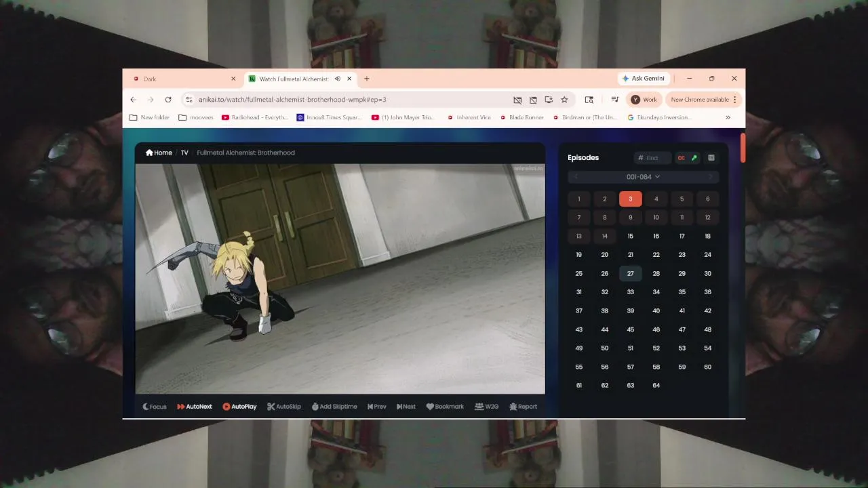Switch episode list view layout icon
Screen dimensions: 868x488
(711, 158)
